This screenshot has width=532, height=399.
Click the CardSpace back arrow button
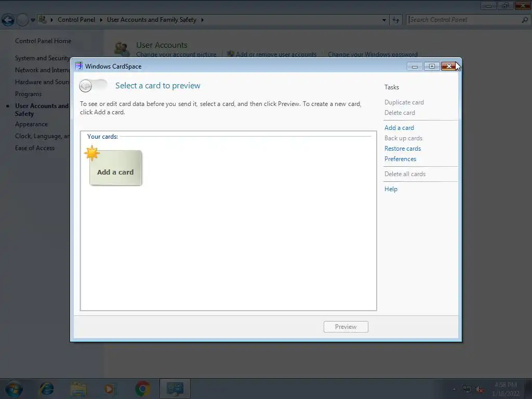pos(86,86)
